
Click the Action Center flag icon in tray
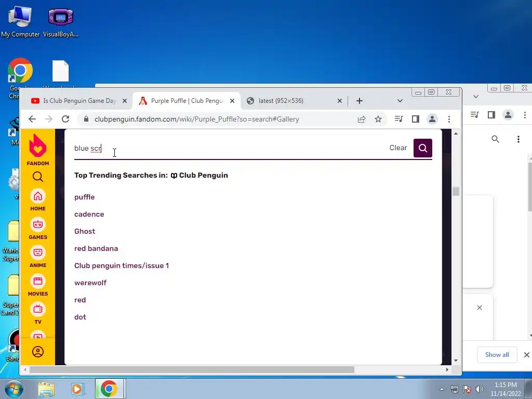point(467,389)
